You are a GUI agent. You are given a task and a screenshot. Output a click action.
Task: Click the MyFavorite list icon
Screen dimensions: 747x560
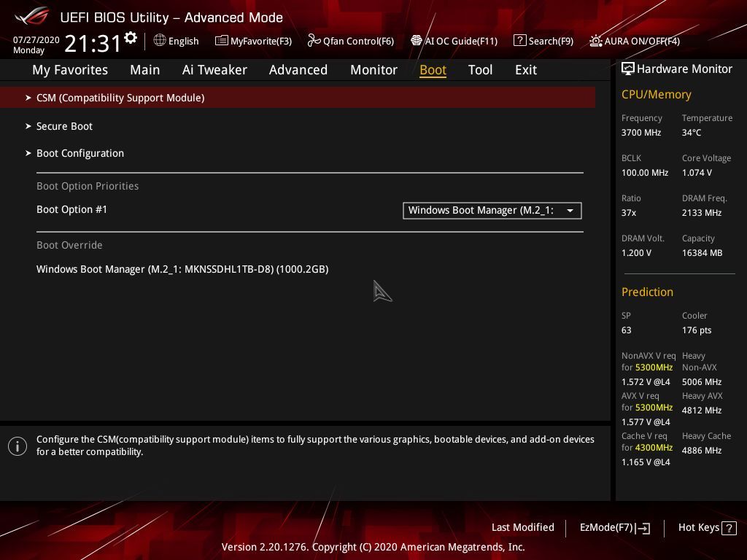pyautogui.click(x=221, y=41)
